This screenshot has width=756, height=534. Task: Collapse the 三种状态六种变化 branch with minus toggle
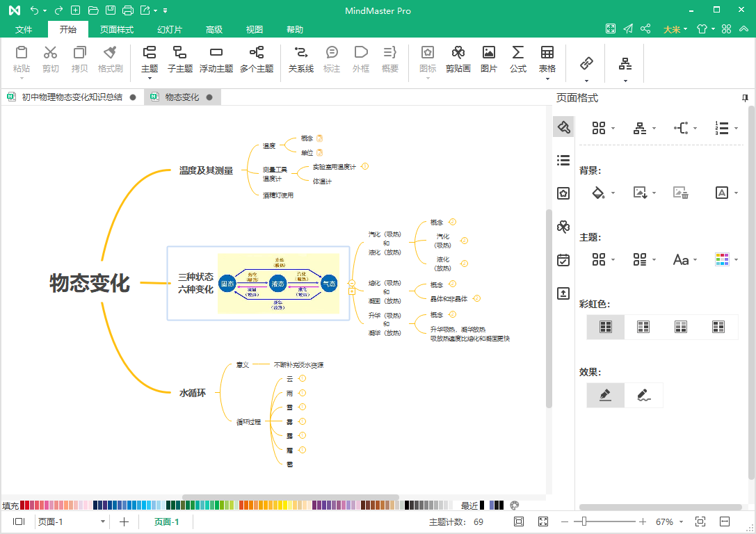coord(352,283)
